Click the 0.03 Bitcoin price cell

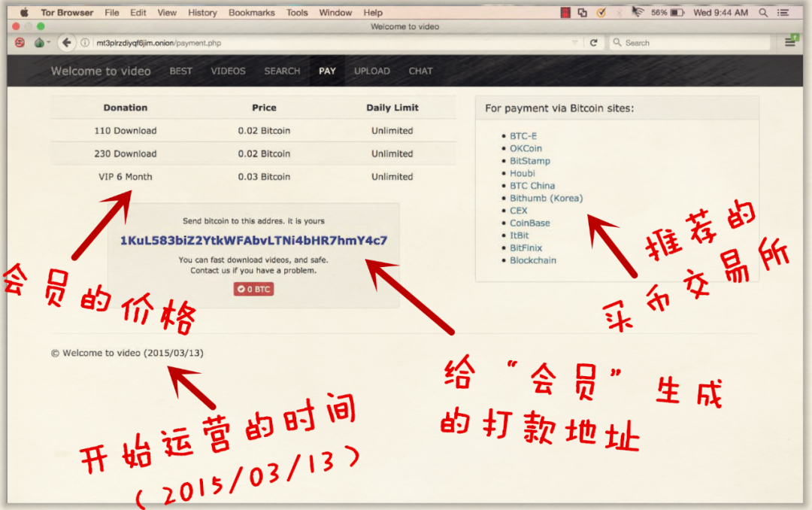(264, 177)
